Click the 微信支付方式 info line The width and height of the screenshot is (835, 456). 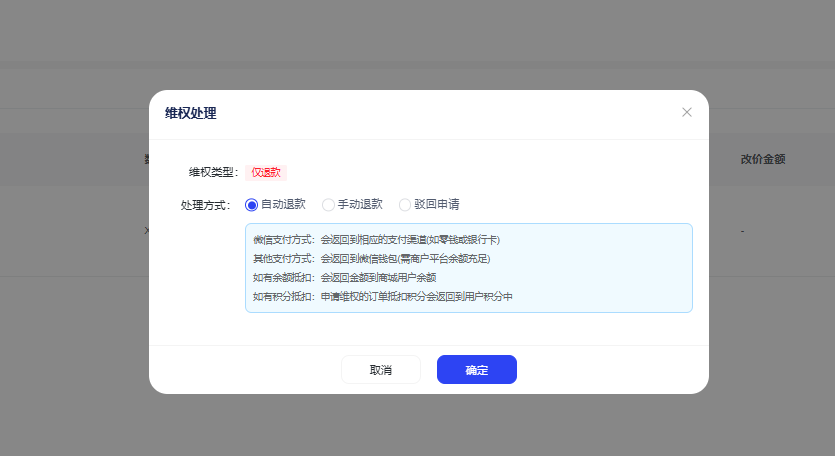tap(376, 240)
